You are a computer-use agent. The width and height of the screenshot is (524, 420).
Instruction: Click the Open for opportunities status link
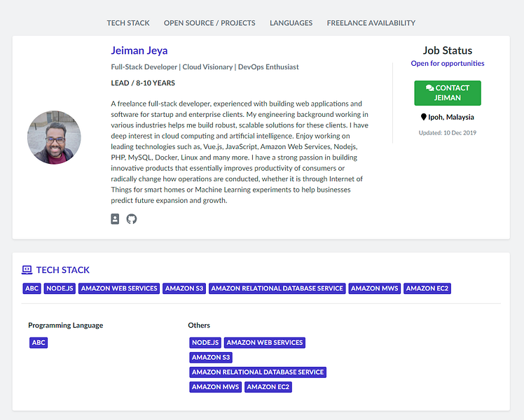pos(448,64)
